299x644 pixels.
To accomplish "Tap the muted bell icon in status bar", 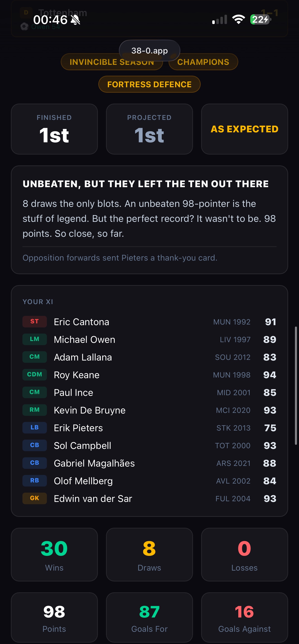I will point(75,20).
